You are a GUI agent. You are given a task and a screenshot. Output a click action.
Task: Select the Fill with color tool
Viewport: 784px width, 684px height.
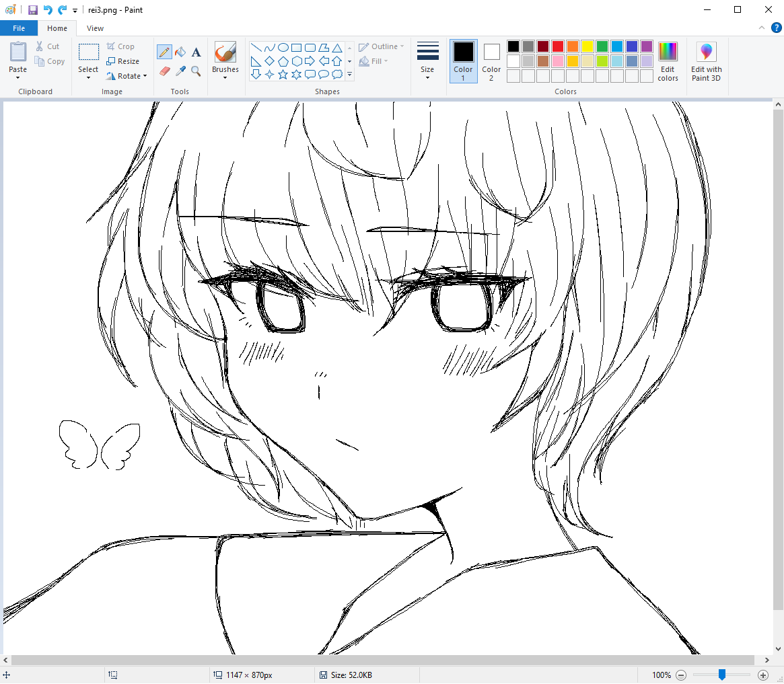pos(180,51)
